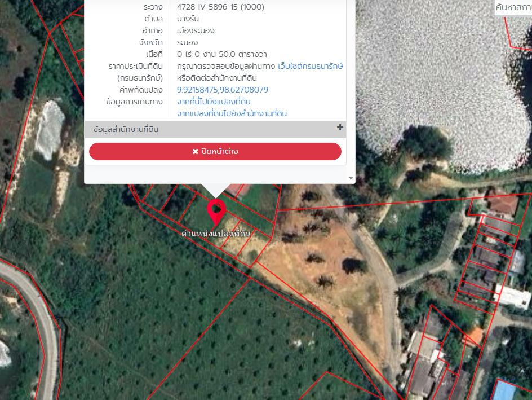
Task: Focus the ค้นหาสถานที่ search field
Action: pos(513,7)
